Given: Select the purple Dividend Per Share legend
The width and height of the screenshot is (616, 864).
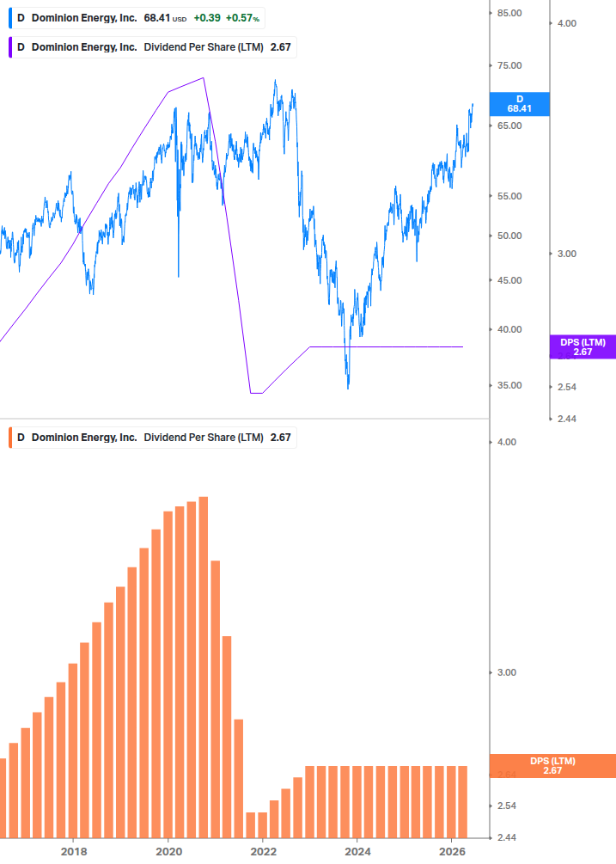Looking at the screenshot, I should tap(152, 47).
